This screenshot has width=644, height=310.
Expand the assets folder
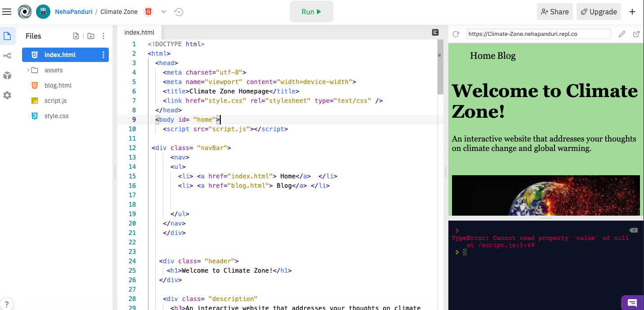pos(54,70)
